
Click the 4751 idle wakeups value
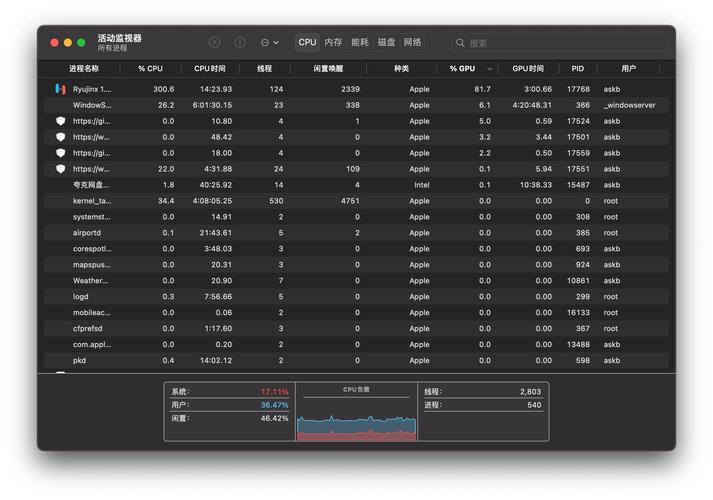click(350, 201)
